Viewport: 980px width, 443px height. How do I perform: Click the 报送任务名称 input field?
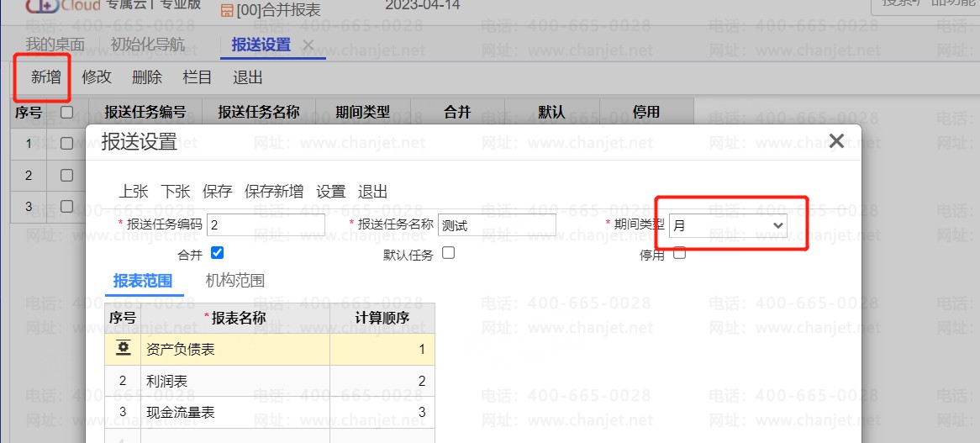(x=497, y=225)
